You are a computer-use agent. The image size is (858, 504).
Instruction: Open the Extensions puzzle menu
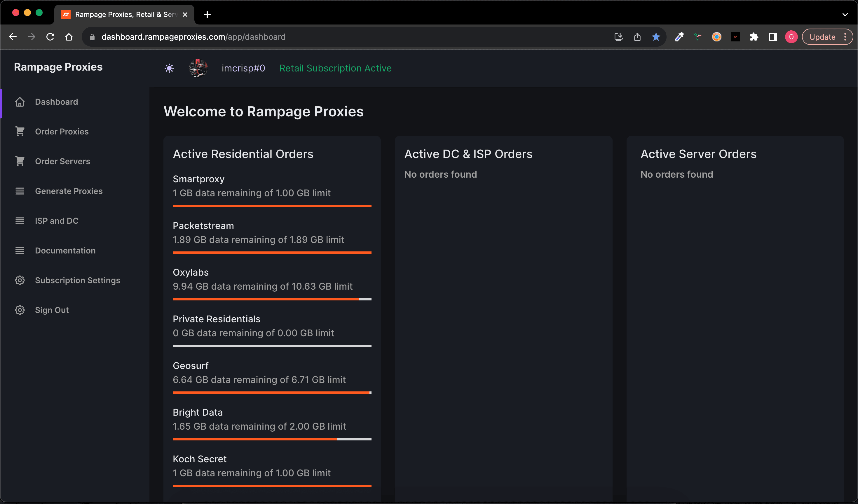click(x=754, y=37)
